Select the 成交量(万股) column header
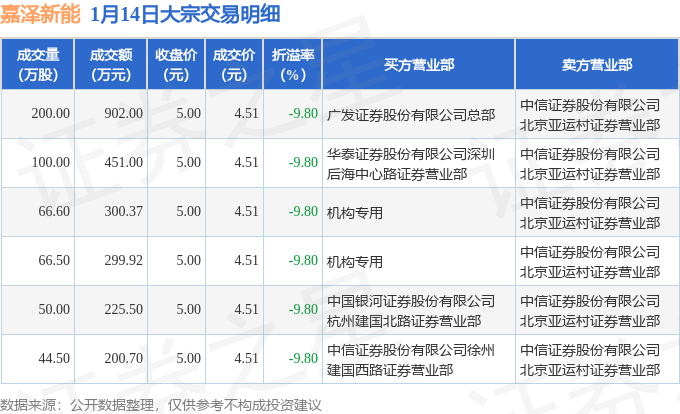Screen dimensions: 680x414 coord(38,65)
